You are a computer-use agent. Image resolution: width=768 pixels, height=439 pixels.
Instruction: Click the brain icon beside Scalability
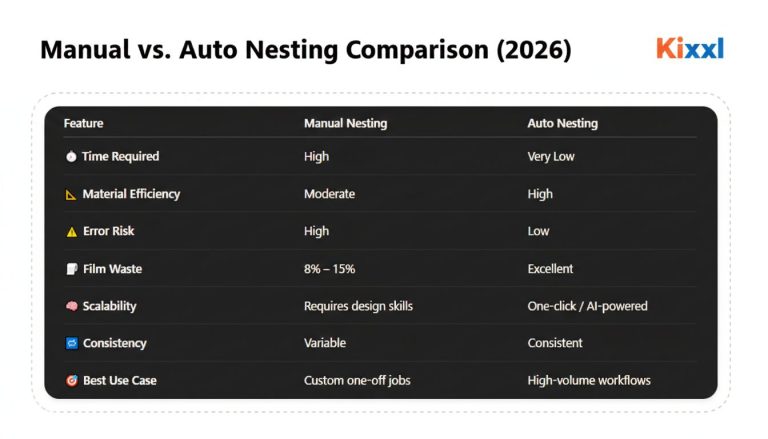click(72, 306)
